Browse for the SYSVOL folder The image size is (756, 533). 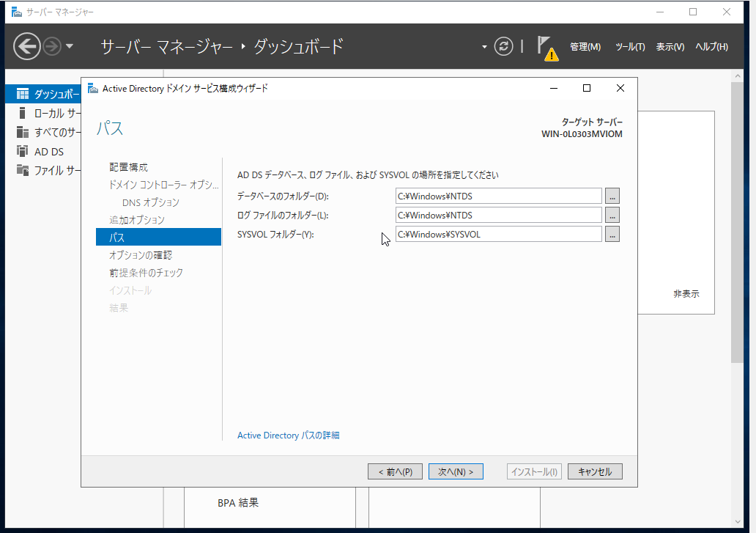pos(612,235)
